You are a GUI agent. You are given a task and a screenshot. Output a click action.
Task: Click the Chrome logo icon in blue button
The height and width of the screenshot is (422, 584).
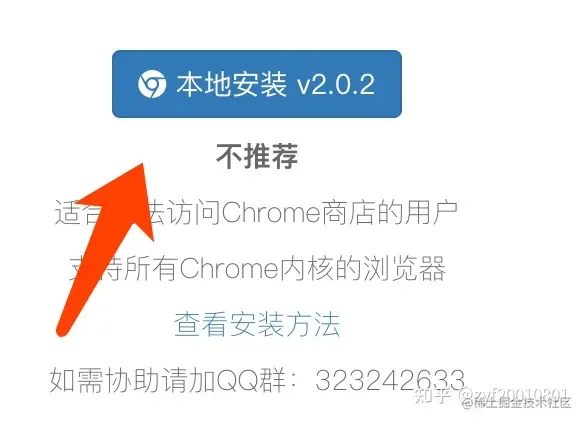click(x=152, y=84)
